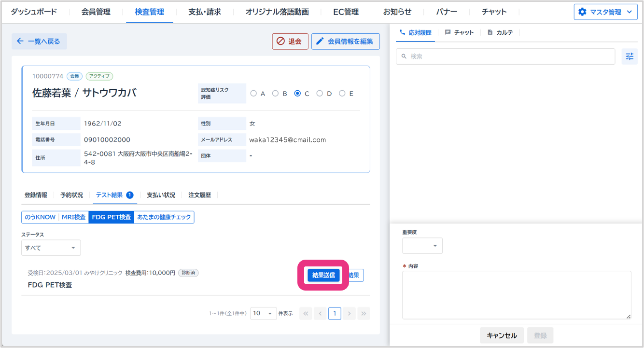This screenshot has height=348, width=644.
Task: Click the first page double-arrow icon
Action: coord(306,313)
